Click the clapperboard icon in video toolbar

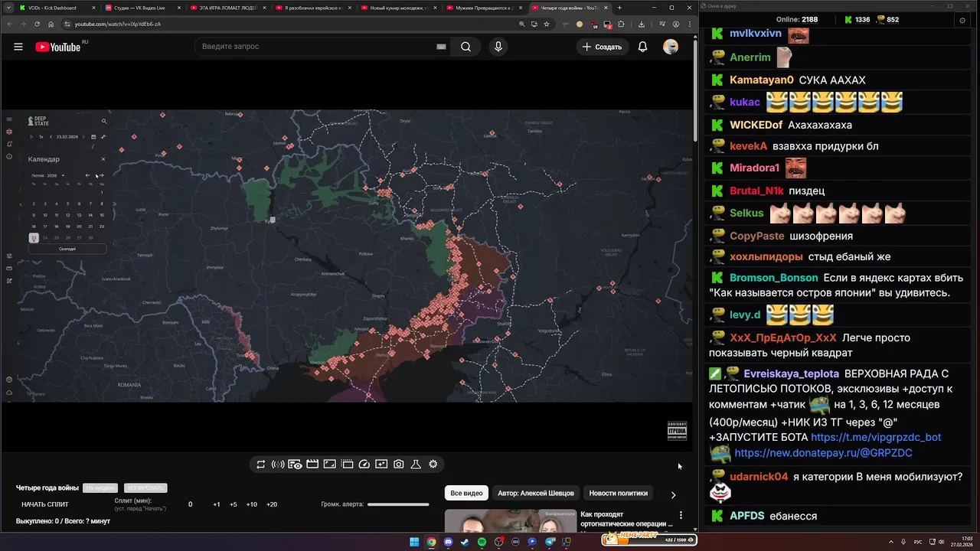coord(312,465)
